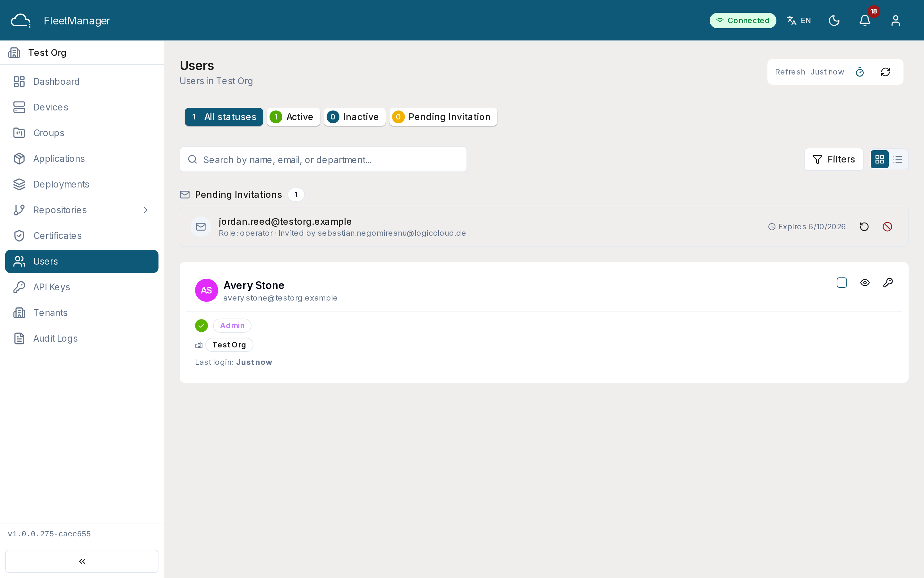Click Avery Stone key icon
Image resolution: width=924 pixels, height=578 pixels.
click(888, 283)
